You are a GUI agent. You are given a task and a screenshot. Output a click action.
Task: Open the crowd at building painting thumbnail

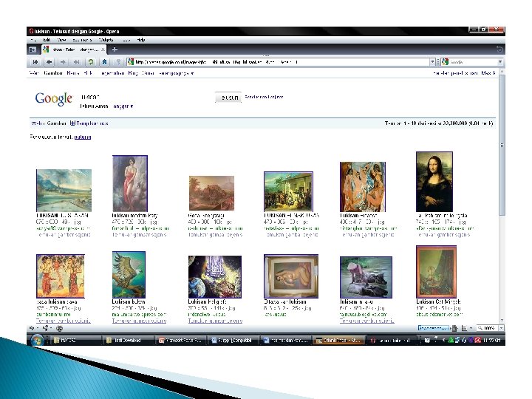point(288,191)
